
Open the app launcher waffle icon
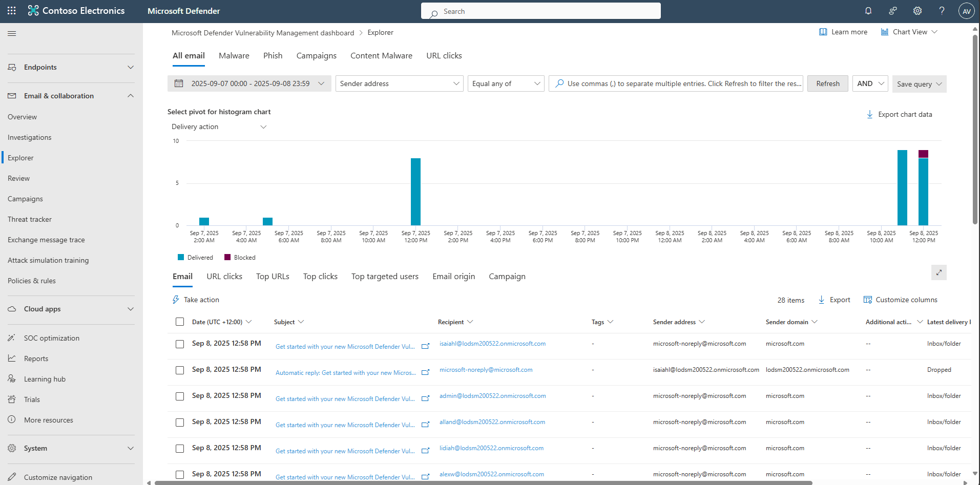pos(12,11)
